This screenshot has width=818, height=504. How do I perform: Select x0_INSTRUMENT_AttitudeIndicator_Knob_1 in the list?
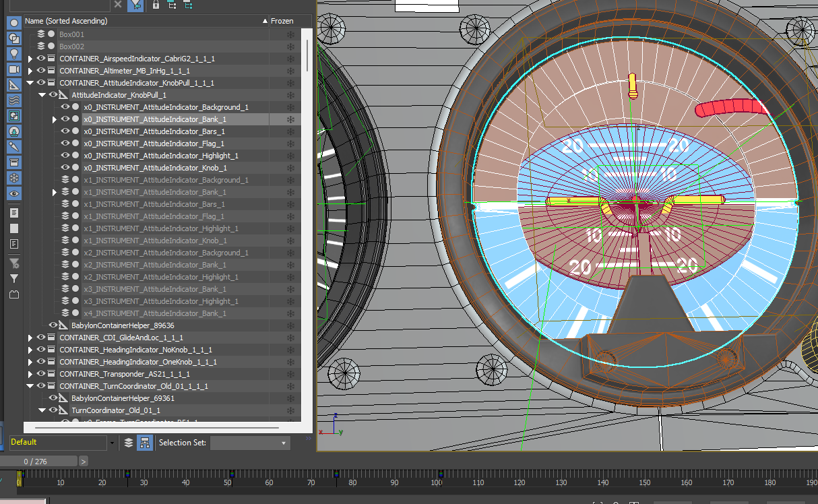click(155, 168)
